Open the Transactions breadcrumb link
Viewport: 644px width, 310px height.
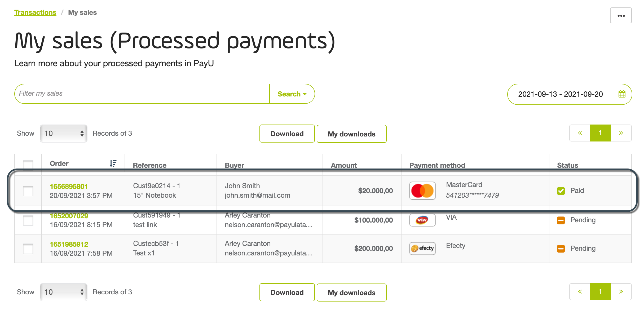(35, 12)
